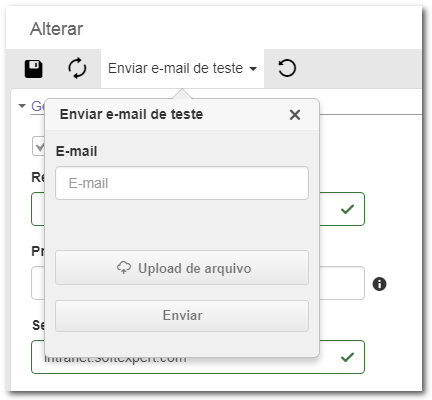Click the save floppy disk icon

(x=34, y=69)
